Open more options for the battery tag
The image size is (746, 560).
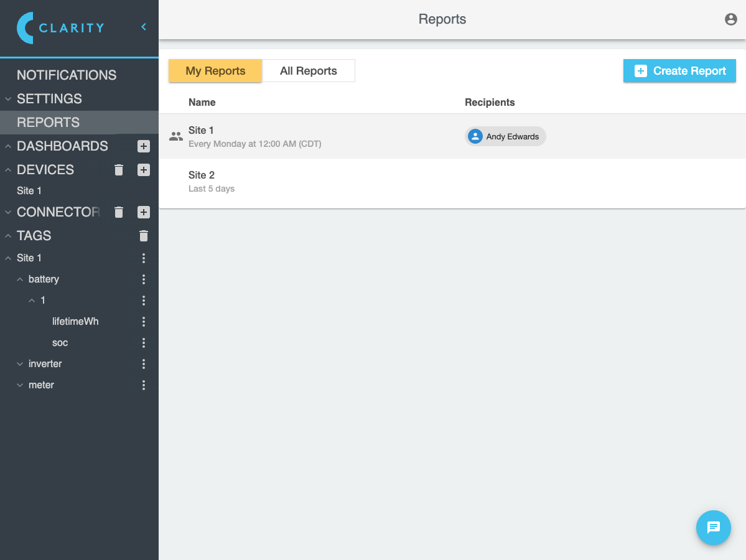(x=144, y=279)
